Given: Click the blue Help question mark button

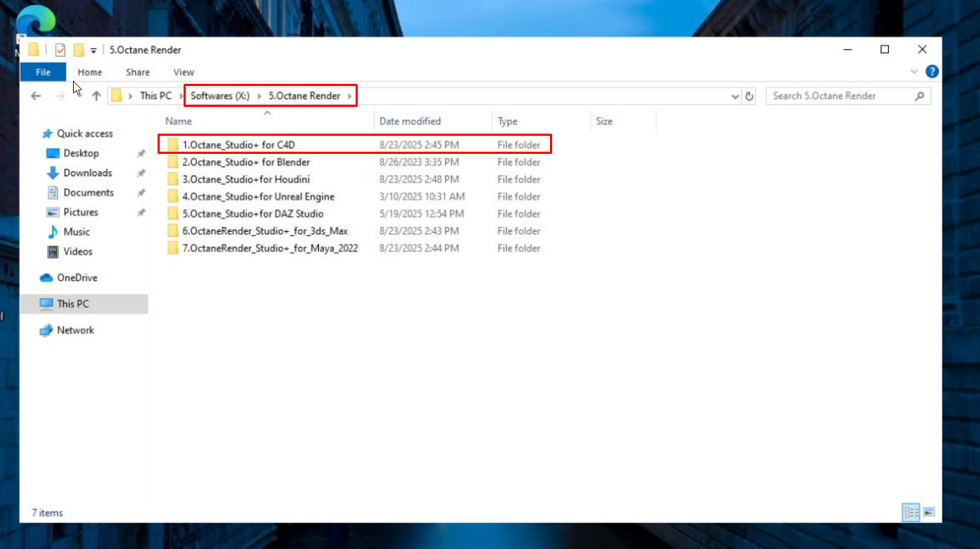Looking at the screenshot, I should [932, 72].
